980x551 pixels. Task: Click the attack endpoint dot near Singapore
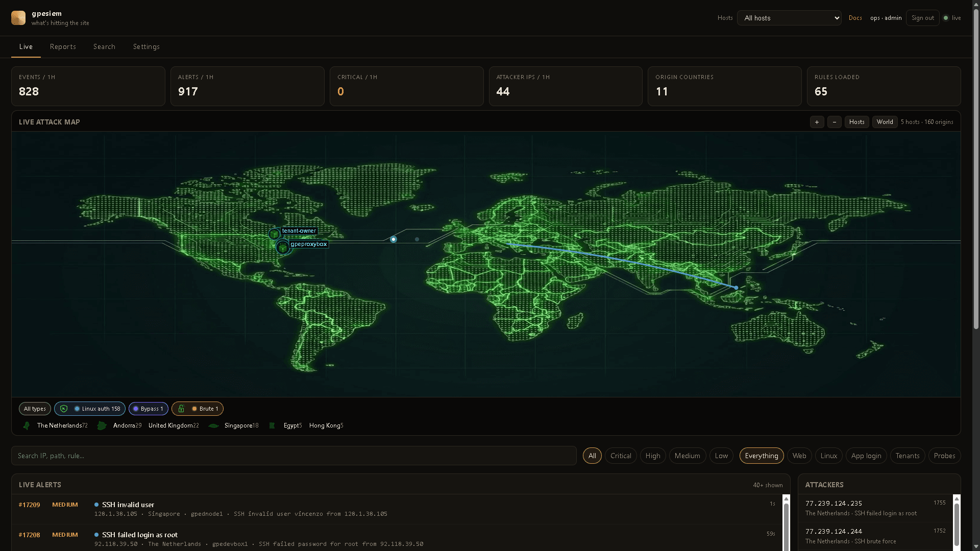point(736,288)
